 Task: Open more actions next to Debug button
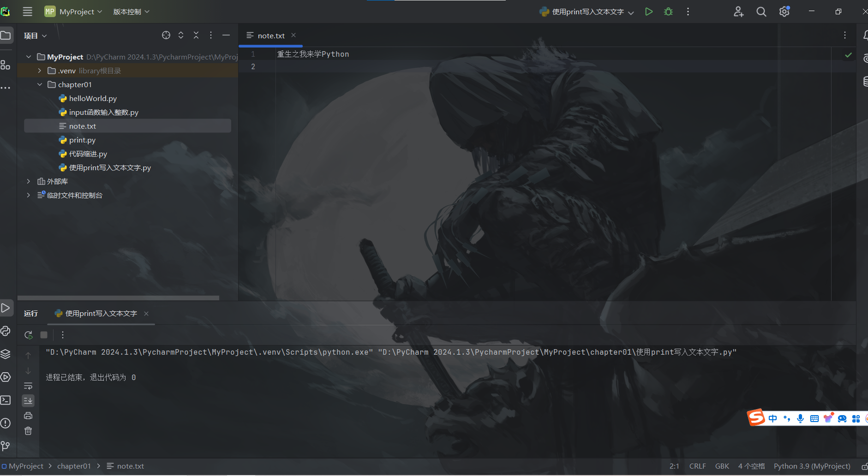pos(688,12)
